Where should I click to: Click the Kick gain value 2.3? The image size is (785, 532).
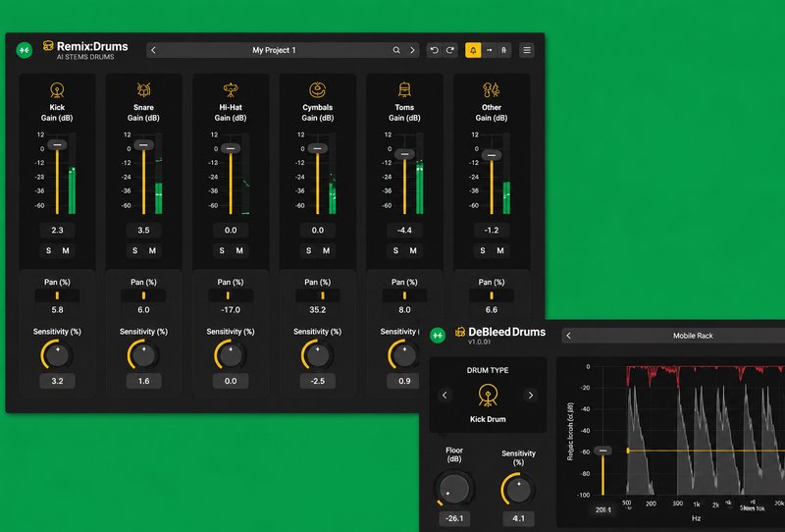click(x=57, y=230)
